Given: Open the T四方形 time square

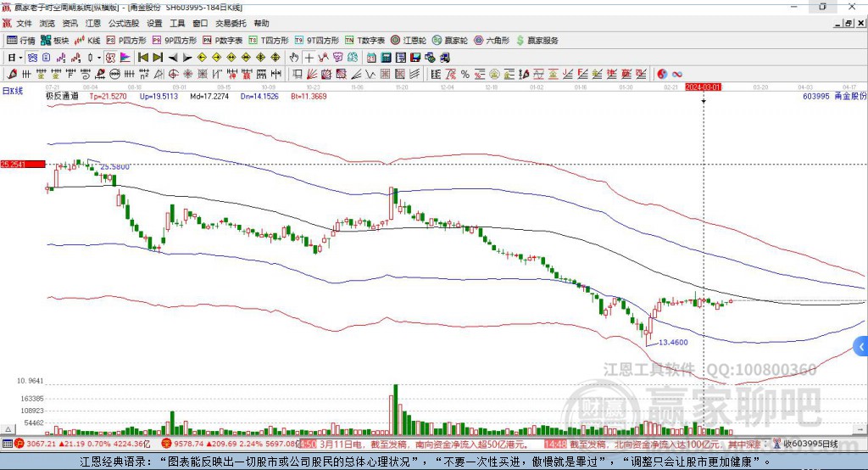Looking at the screenshot, I should click(269, 41).
